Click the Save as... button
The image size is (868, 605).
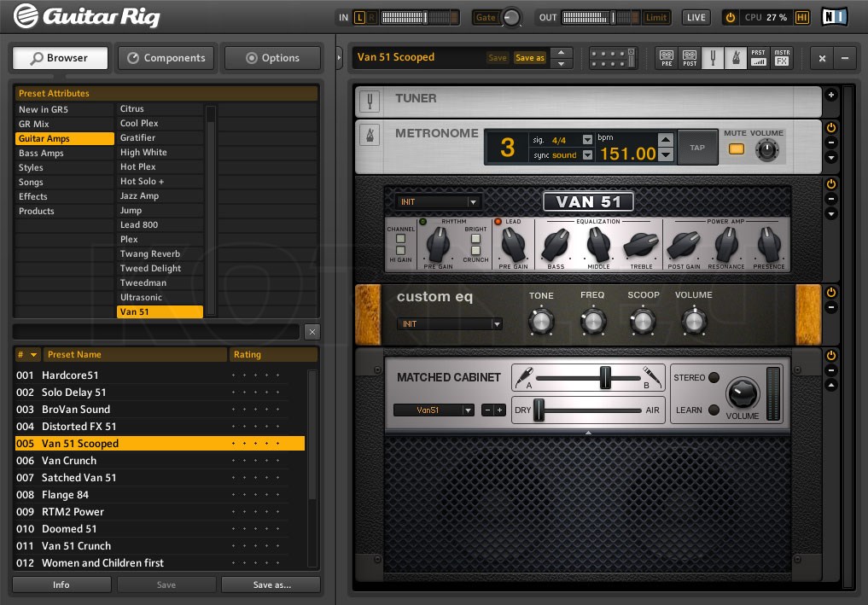coord(271,584)
